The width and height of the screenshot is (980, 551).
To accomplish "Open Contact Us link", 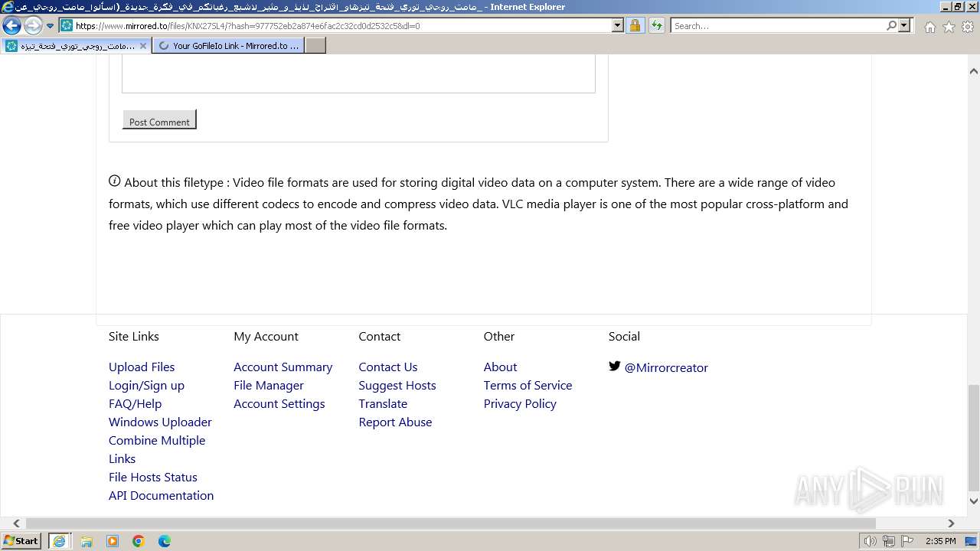I will click(x=388, y=367).
